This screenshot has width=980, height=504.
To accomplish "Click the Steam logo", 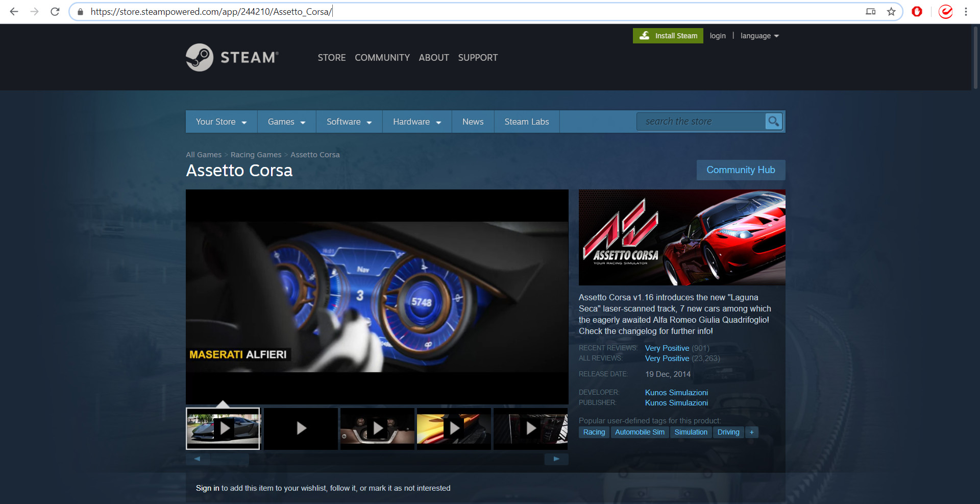I will pos(232,57).
